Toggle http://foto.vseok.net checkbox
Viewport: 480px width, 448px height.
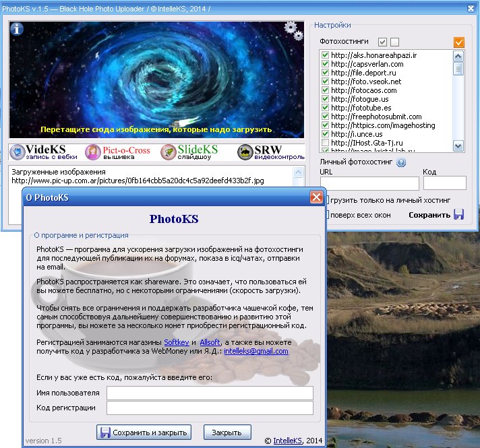click(x=325, y=82)
